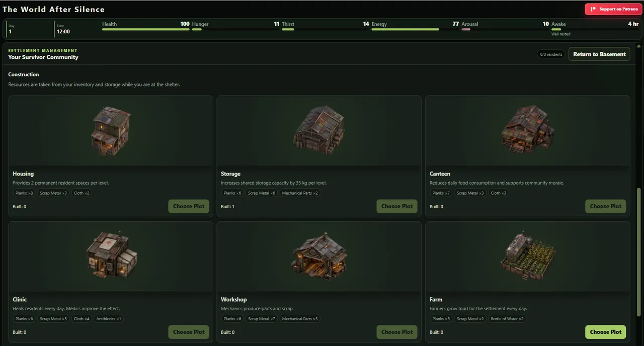Click the Energy status bar
Viewport: 644px width, 346px height.
coord(415,29)
